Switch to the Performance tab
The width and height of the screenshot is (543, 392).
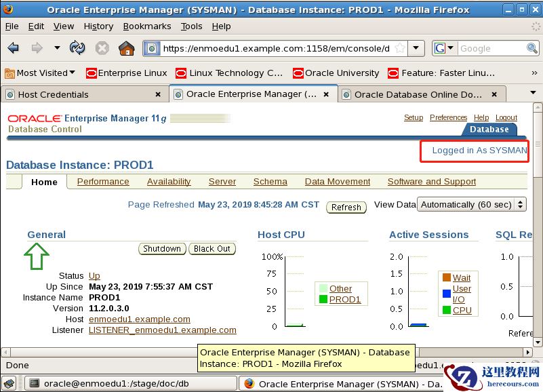tap(103, 182)
